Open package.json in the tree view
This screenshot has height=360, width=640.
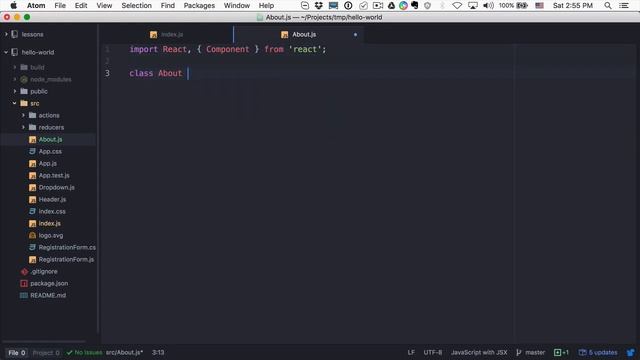48,283
